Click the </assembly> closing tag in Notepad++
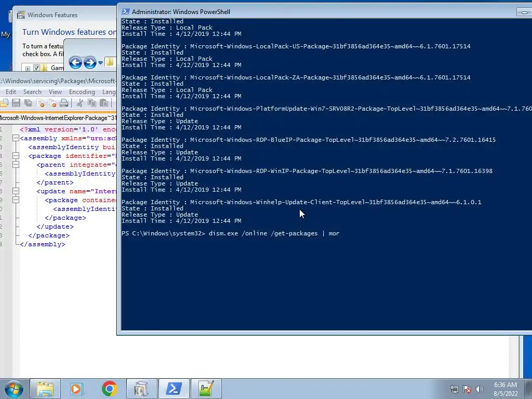This screenshot has width=532, height=399. [43, 244]
